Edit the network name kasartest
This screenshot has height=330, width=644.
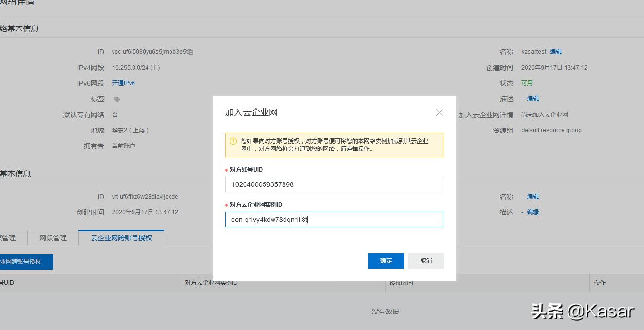point(555,51)
